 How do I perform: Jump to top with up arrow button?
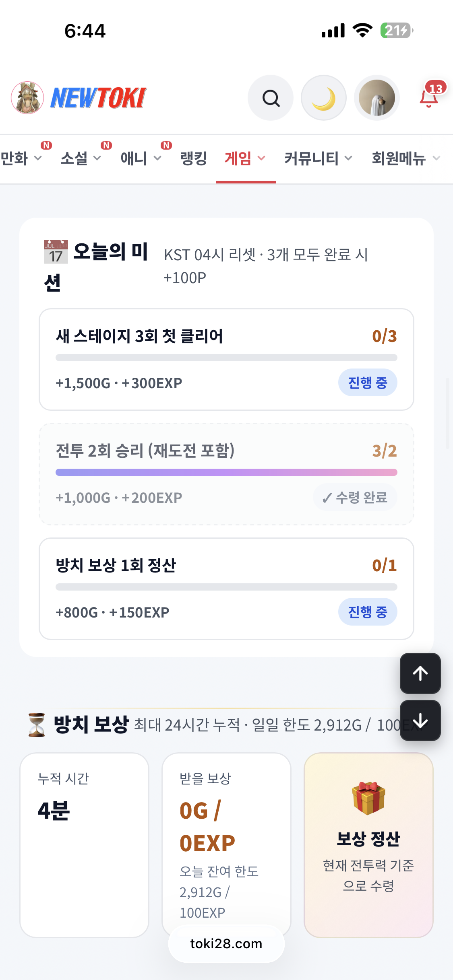click(x=420, y=673)
